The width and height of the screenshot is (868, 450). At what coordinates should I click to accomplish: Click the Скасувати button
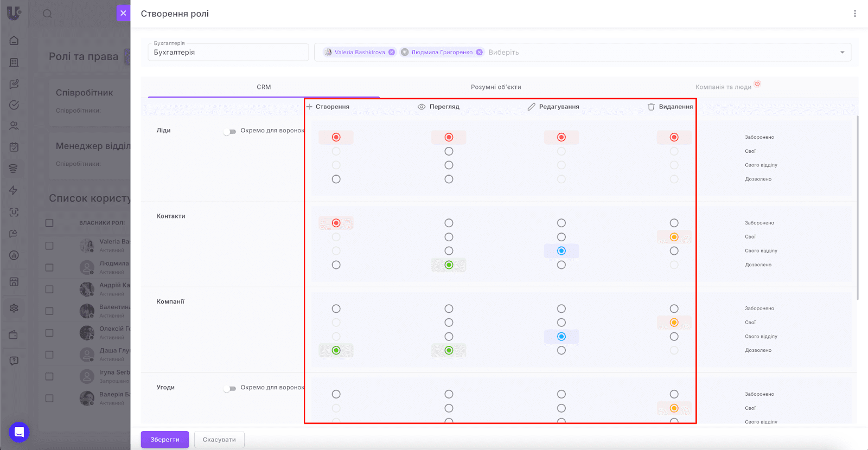point(219,440)
